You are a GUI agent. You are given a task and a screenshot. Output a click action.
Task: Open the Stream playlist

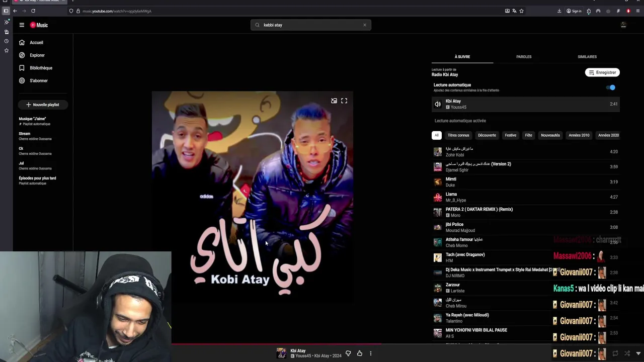pyautogui.click(x=35, y=136)
